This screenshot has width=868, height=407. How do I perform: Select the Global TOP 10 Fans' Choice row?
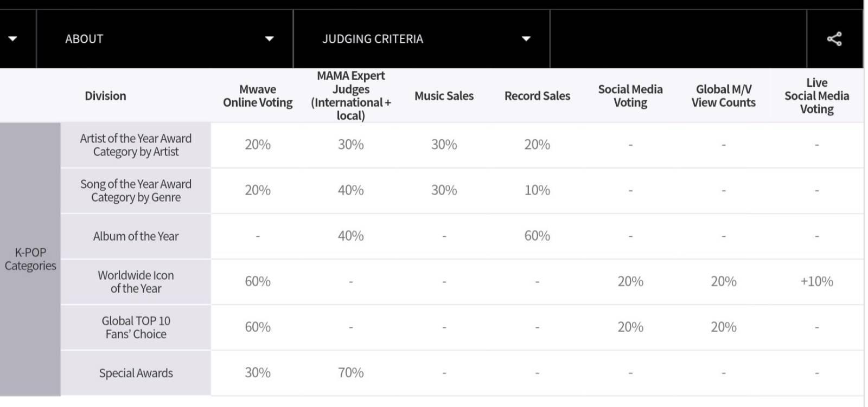click(462, 327)
